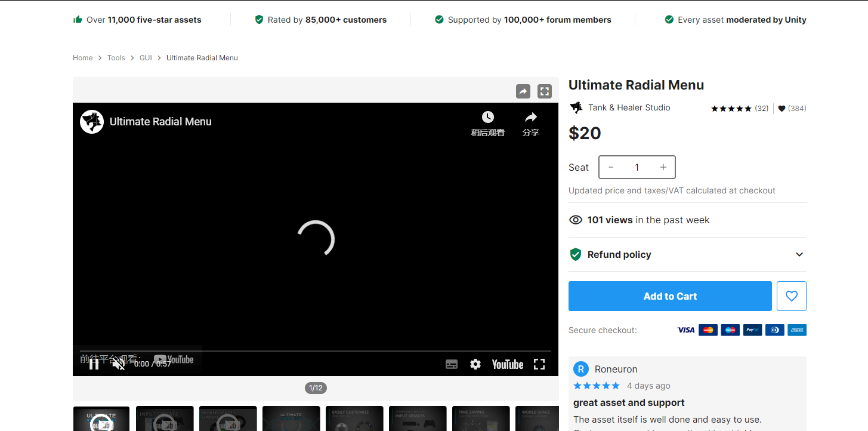The width and height of the screenshot is (868, 431).
Task: Click the Refund policy shield icon
Action: click(x=576, y=254)
